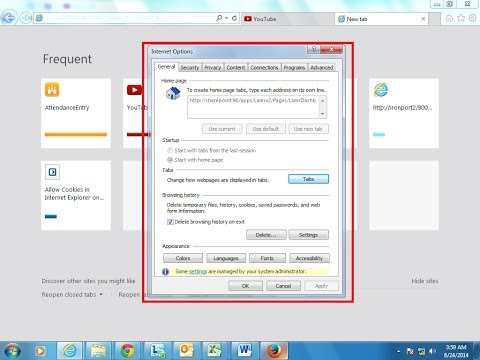Open Firefox from the taskbar
Viewport: 480px width, 360px height.
[x=274, y=351]
